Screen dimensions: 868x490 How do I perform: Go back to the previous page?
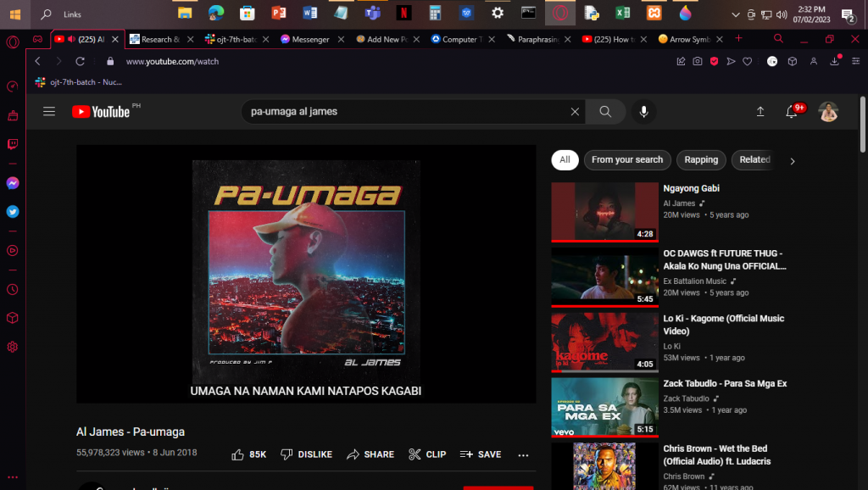coord(37,61)
